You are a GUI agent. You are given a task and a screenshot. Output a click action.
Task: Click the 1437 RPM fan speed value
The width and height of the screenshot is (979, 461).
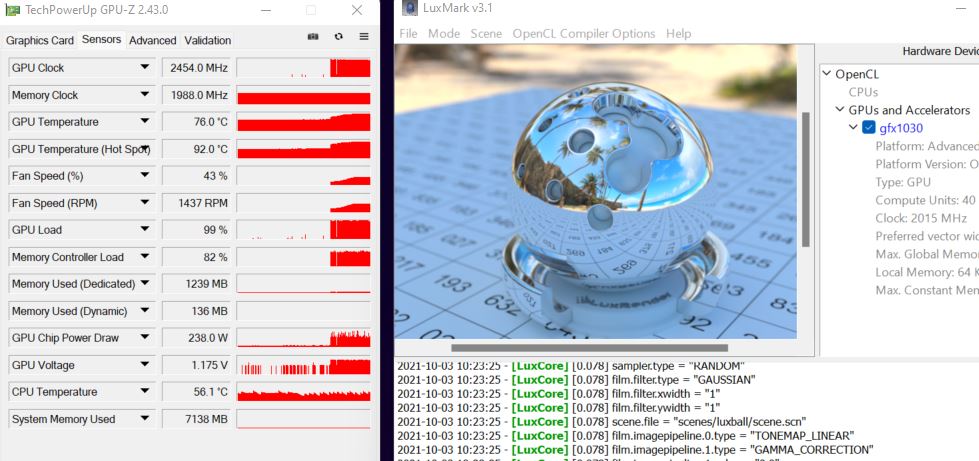pos(196,203)
